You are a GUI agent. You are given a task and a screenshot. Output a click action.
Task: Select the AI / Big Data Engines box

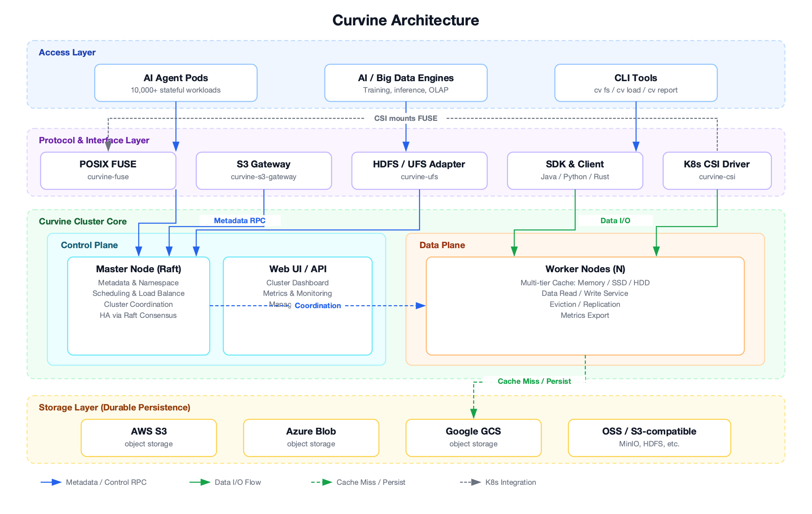(406, 83)
